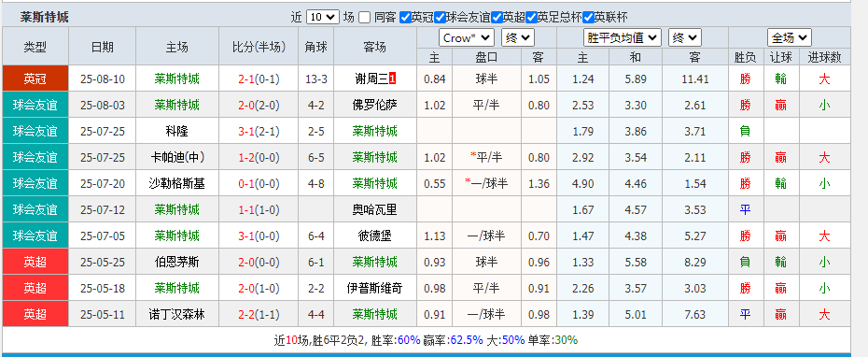Click the 类型 column header
The image size is (868, 357).
[x=35, y=47]
